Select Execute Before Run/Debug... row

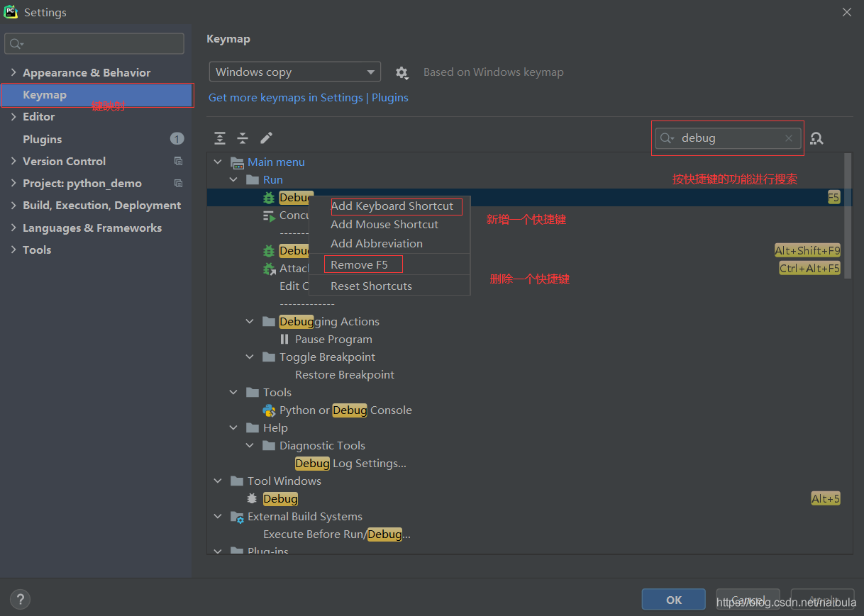(x=525, y=534)
